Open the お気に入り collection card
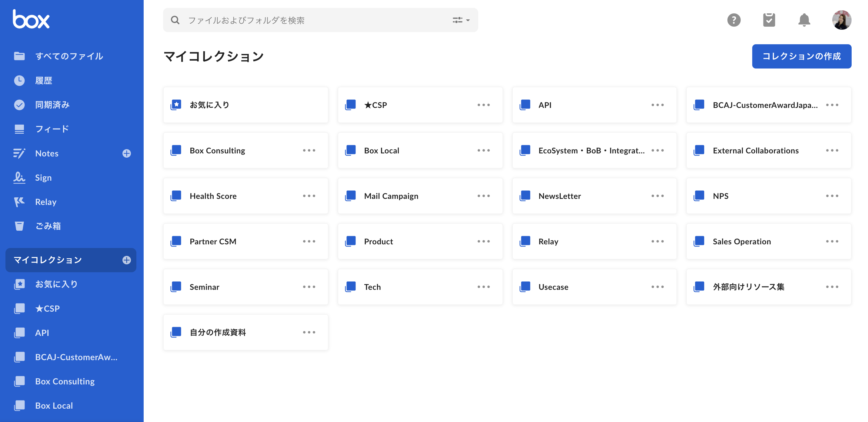Image resolution: width=868 pixels, height=422 pixels. point(210,105)
